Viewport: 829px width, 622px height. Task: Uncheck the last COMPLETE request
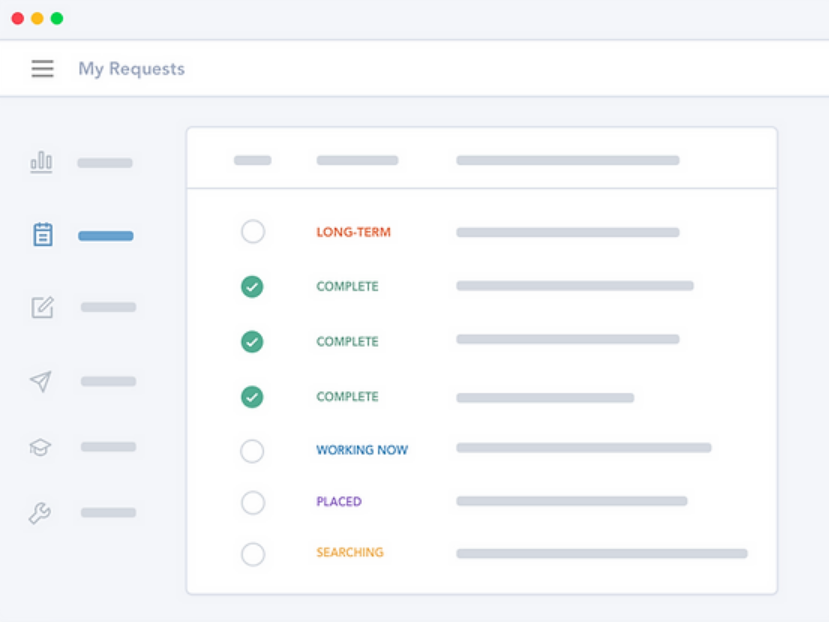252,397
